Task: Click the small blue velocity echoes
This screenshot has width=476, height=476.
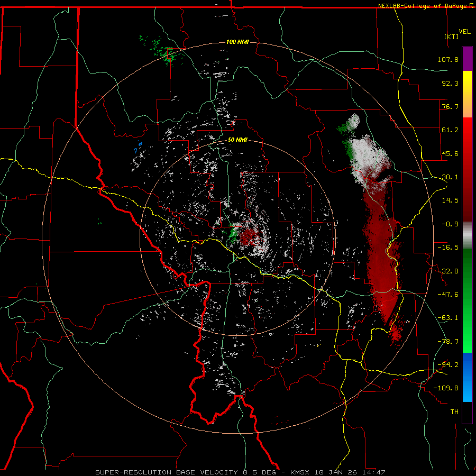Action: (138, 147)
